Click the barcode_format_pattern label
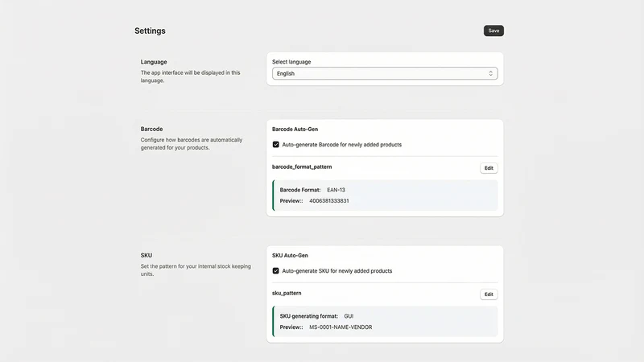Image resolution: width=644 pixels, height=362 pixels. (x=302, y=167)
